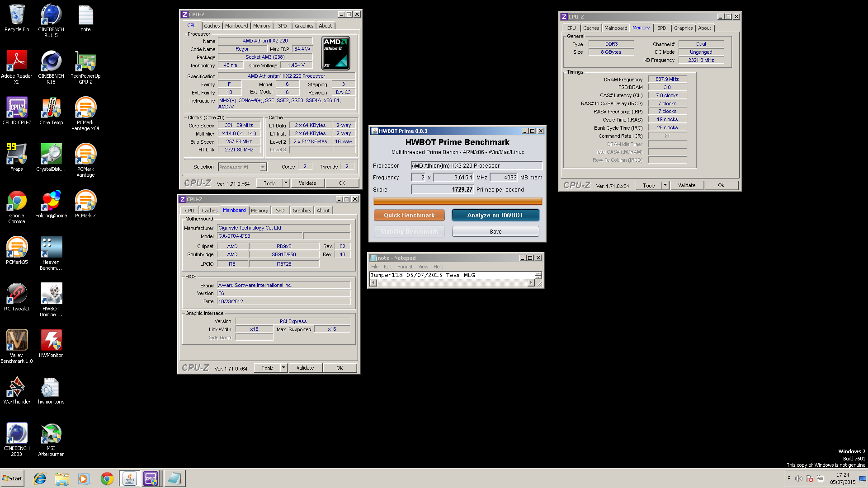Open Format menu in Notepad

click(405, 267)
